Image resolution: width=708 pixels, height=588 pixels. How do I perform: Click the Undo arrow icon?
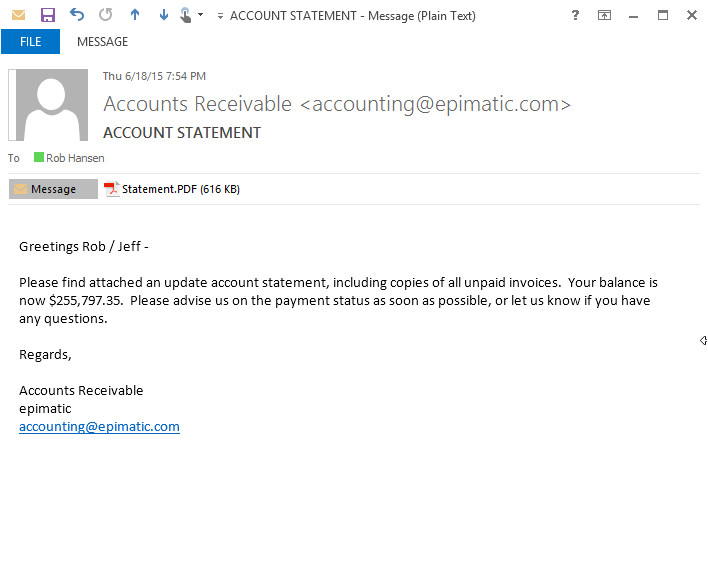77,15
